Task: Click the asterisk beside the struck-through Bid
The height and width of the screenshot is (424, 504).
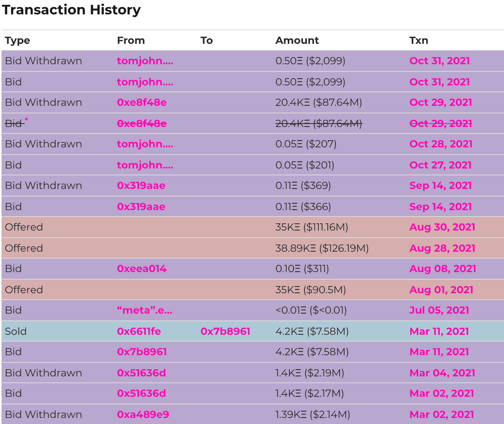Action: tap(26, 119)
